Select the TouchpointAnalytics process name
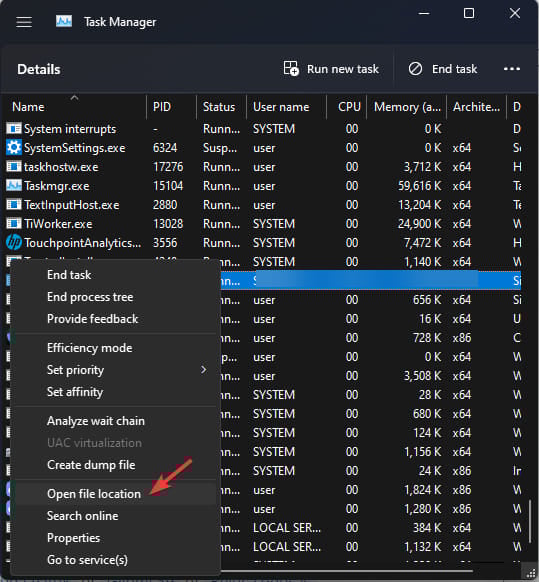 click(x=82, y=243)
